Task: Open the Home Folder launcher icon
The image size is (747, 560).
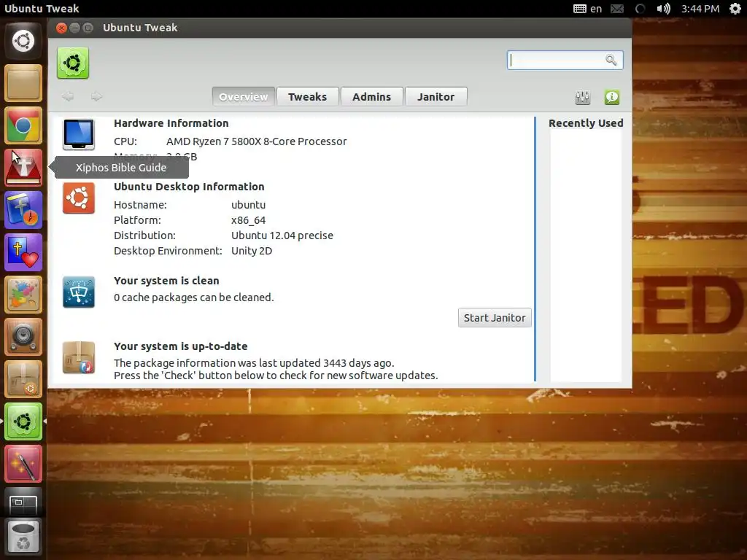Action: [x=23, y=83]
